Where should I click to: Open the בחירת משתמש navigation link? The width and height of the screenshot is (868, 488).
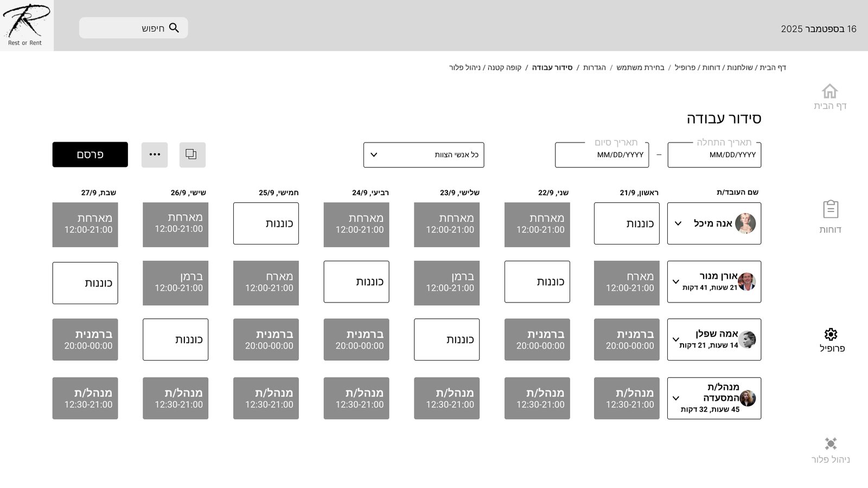pos(640,68)
